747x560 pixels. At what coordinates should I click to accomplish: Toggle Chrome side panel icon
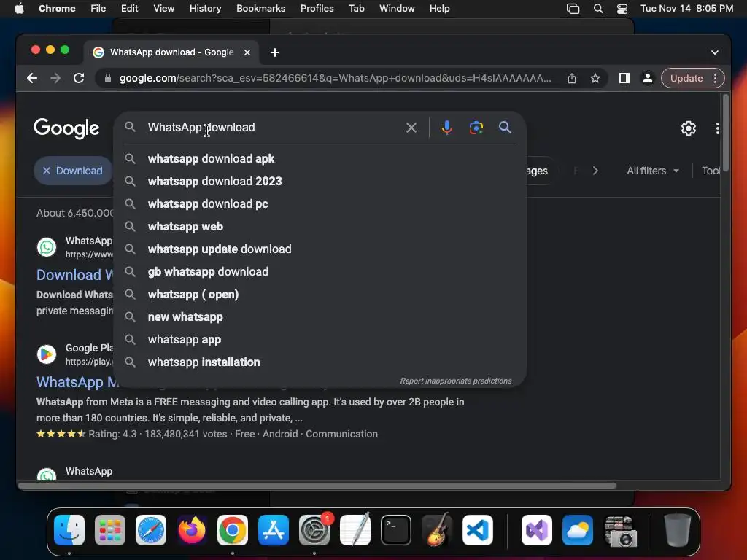624,78
